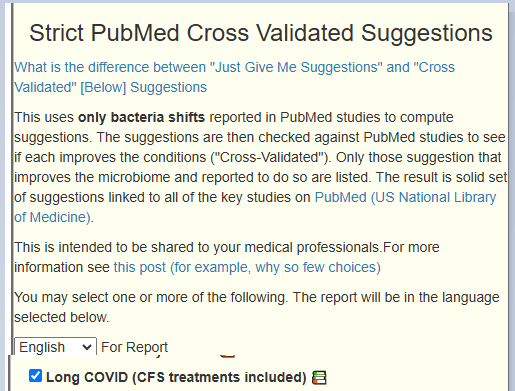
Task: Open the books icon beside Long COVID
Action: click(319, 378)
